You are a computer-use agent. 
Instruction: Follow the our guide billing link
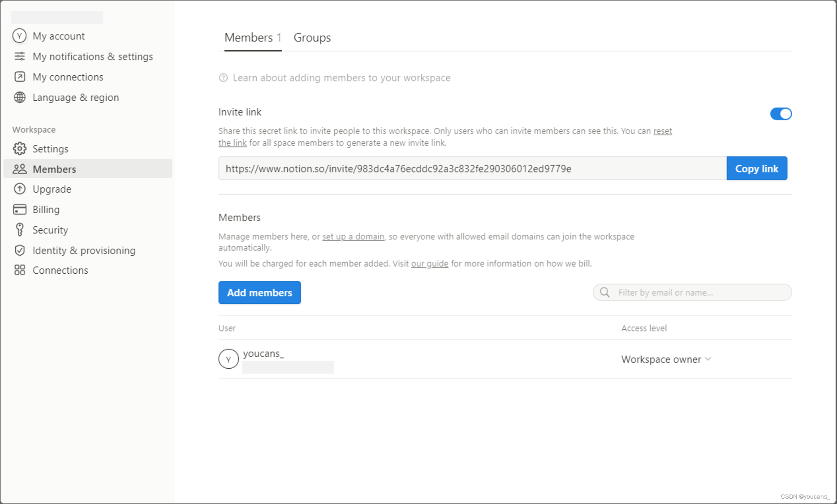tap(429, 264)
